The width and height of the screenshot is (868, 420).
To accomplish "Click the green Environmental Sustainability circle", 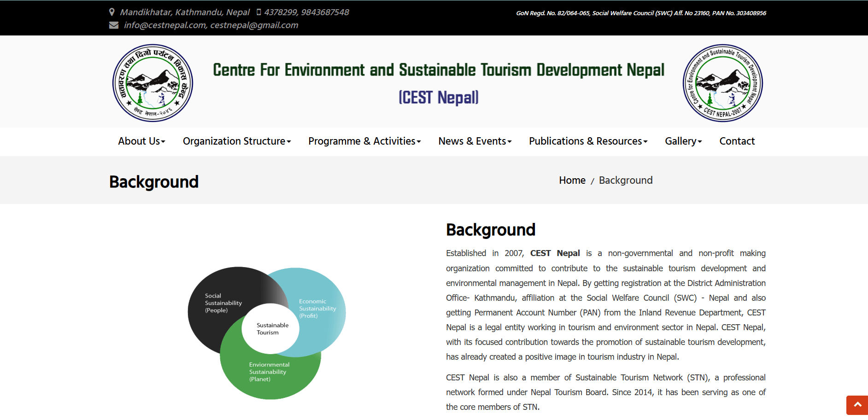I will [x=270, y=375].
